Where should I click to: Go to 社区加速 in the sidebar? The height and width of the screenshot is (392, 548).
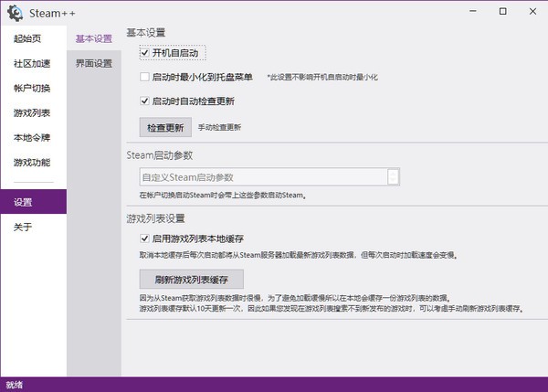coord(32,64)
